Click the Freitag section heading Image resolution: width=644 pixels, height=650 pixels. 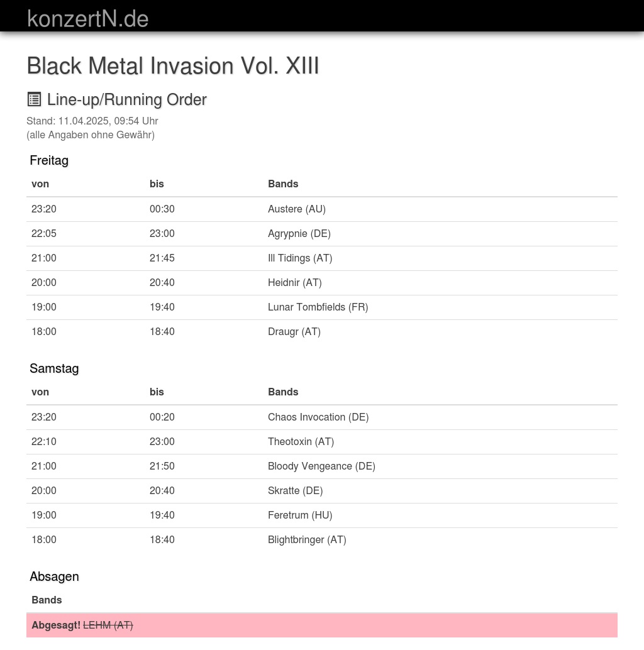point(49,160)
